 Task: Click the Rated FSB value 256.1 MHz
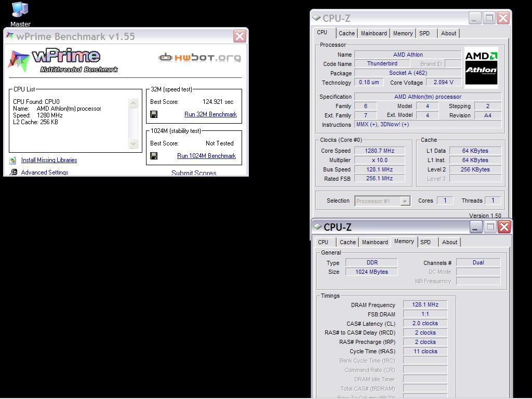[x=379, y=179]
